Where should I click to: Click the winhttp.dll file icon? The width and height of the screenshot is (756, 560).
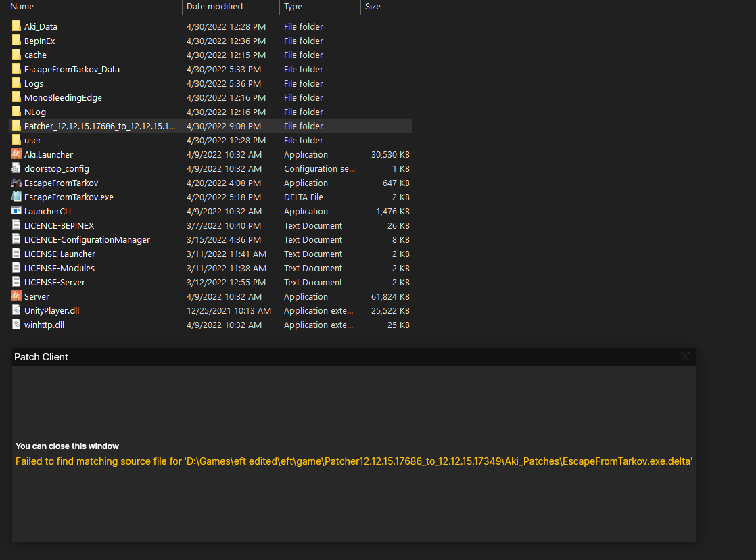[16, 325]
